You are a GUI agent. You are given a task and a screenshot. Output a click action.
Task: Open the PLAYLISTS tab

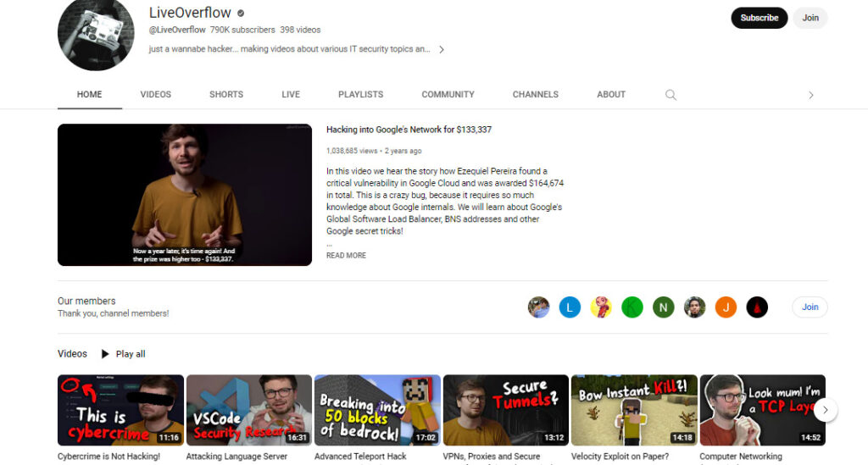click(361, 95)
